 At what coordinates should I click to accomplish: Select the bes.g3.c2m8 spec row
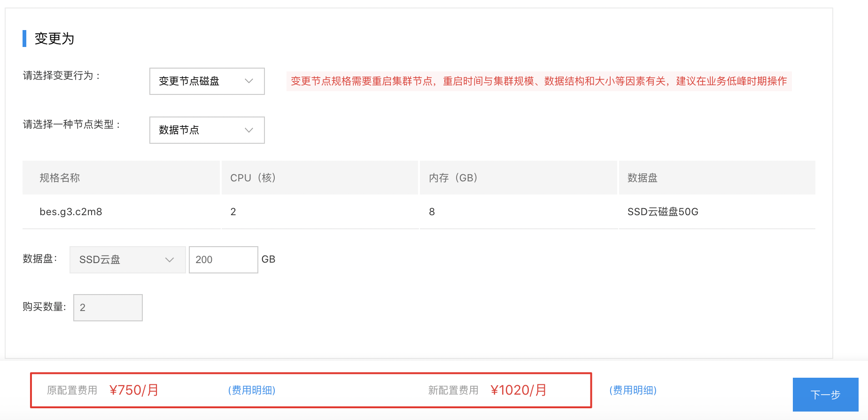pyautogui.click(x=71, y=212)
